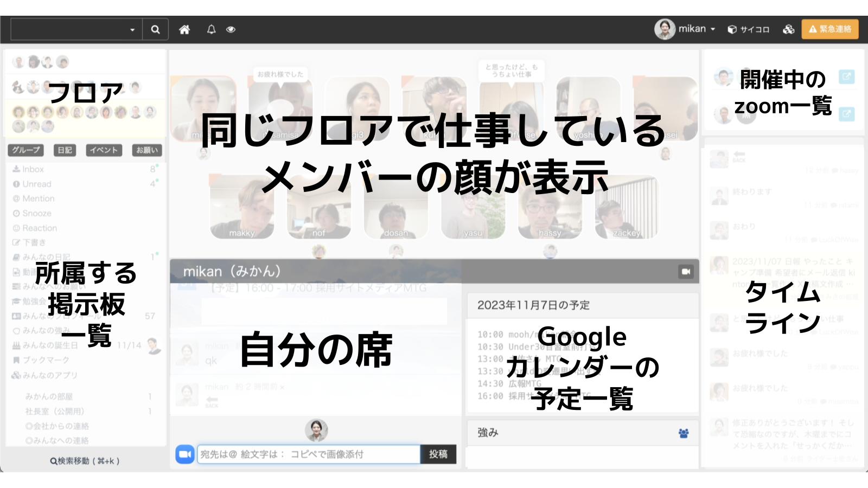Click 検索移動 search link at bottom

pyautogui.click(x=85, y=461)
